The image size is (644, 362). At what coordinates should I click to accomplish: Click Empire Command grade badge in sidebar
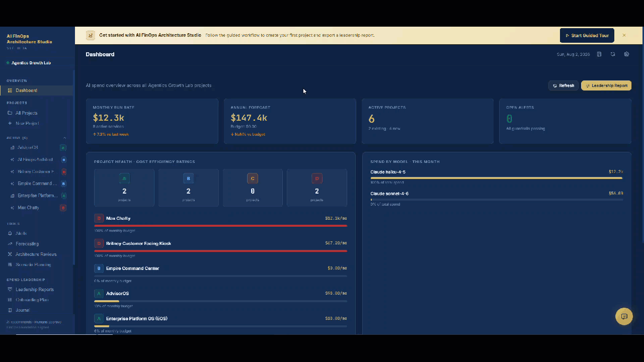pyautogui.click(x=63, y=184)
